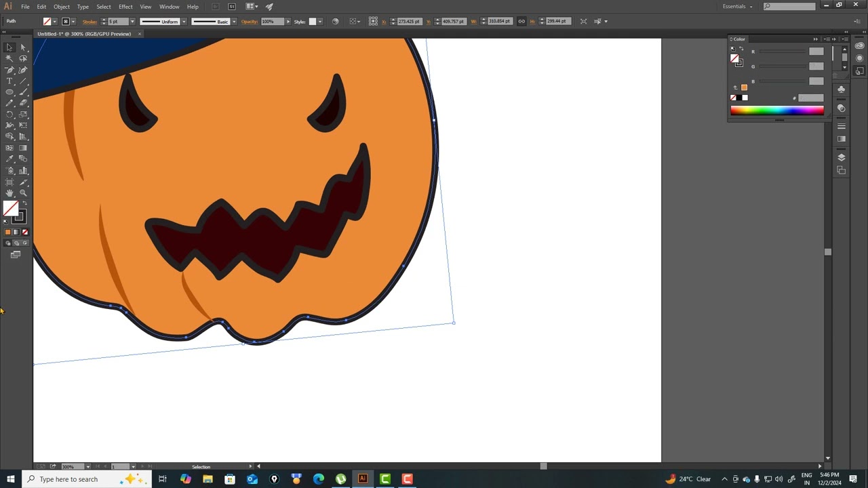Open the Symbols panel icon in dock
868x488 pixels.
842,89
